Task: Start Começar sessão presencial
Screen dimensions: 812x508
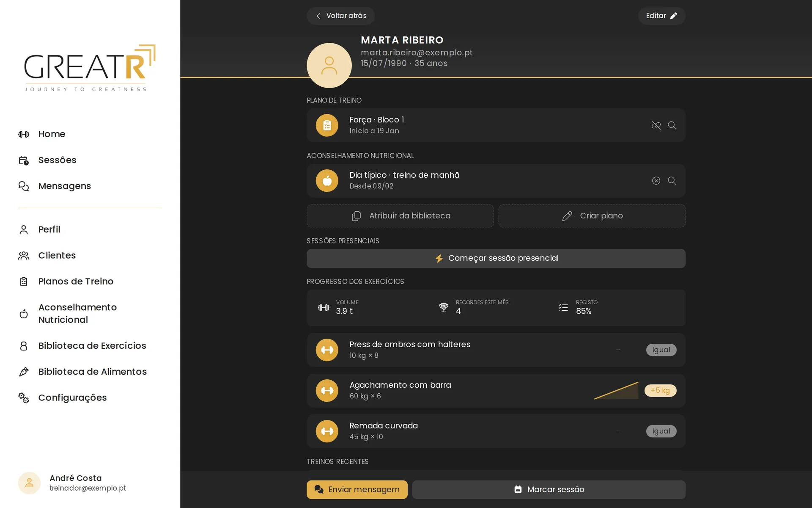Action: click(x=496, y=258)
